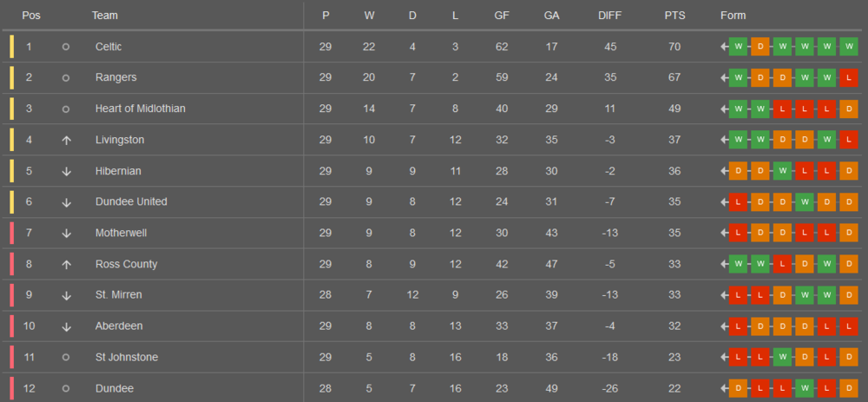The height and width of the screenshot is (402, 868).
Task: Click Rangers' most recent red loss badge
Action: 849,77
